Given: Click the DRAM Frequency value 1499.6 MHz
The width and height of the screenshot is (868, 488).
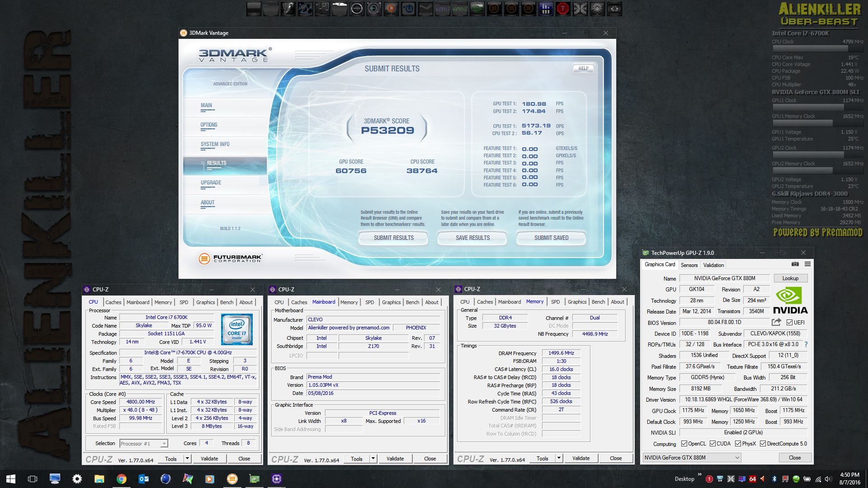Looking at the screenshot, I should click(x=561, y=353).
